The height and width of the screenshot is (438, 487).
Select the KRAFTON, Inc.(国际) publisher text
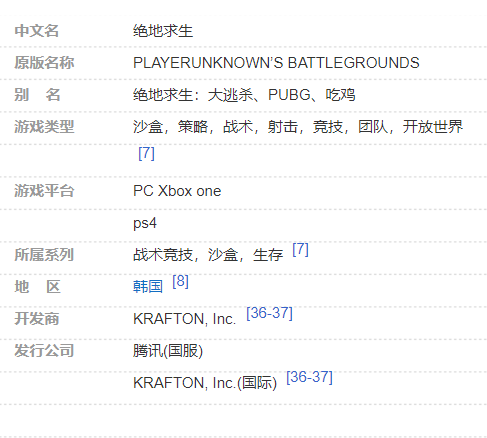[205, 383]
